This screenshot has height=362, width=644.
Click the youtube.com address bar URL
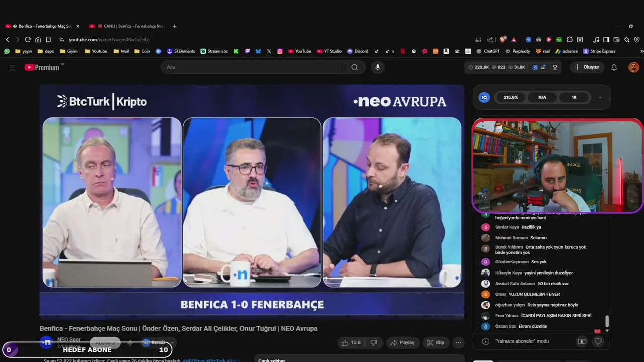click(x=109, y=40)
